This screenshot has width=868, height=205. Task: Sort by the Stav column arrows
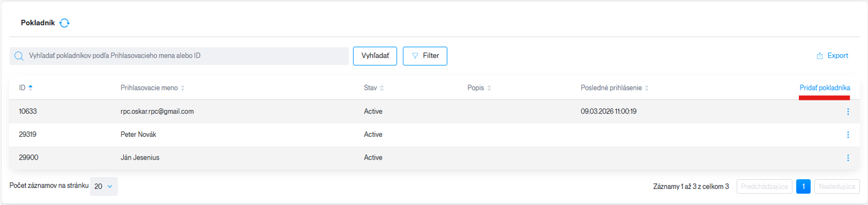(382, 88)
